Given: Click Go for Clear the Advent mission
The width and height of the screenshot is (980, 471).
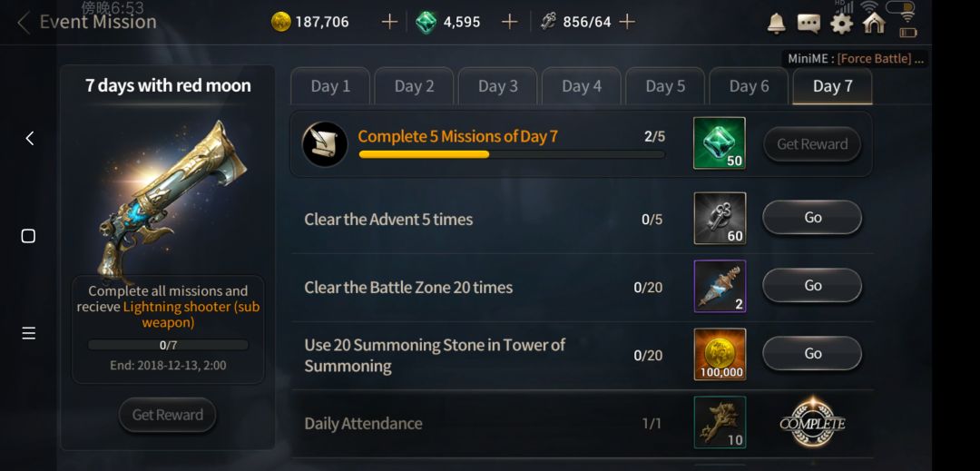Looking at the screenshot, I should [812, 218].
